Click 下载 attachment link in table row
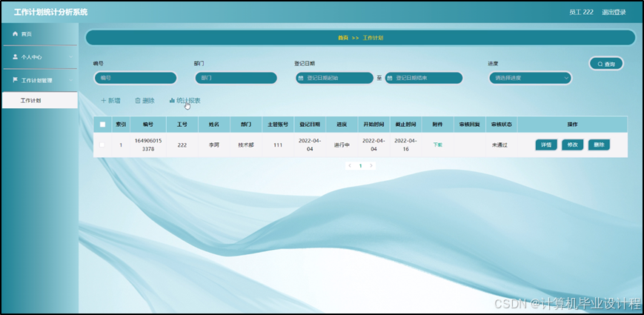 click(437, 145)
